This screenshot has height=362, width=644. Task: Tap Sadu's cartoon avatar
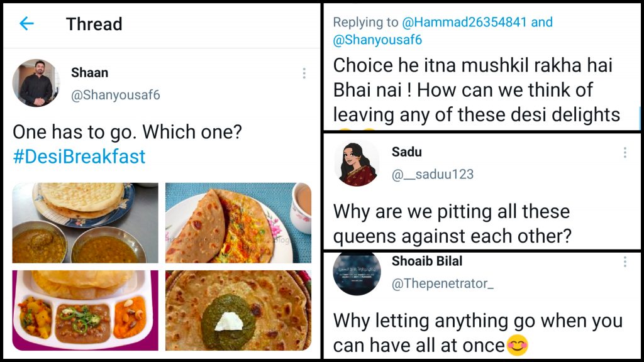(x=357, y=163)
